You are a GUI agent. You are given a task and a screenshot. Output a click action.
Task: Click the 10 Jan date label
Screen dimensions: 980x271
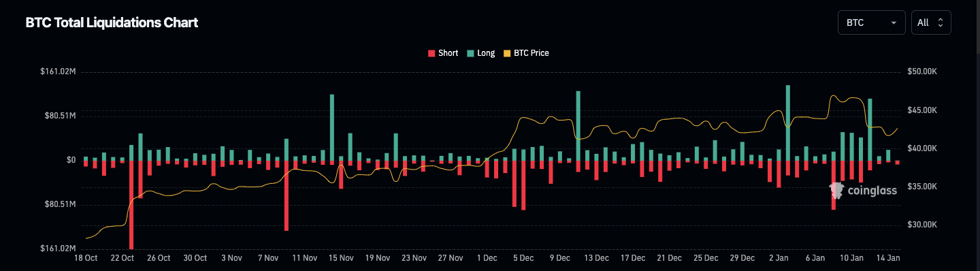pos(852,258)
